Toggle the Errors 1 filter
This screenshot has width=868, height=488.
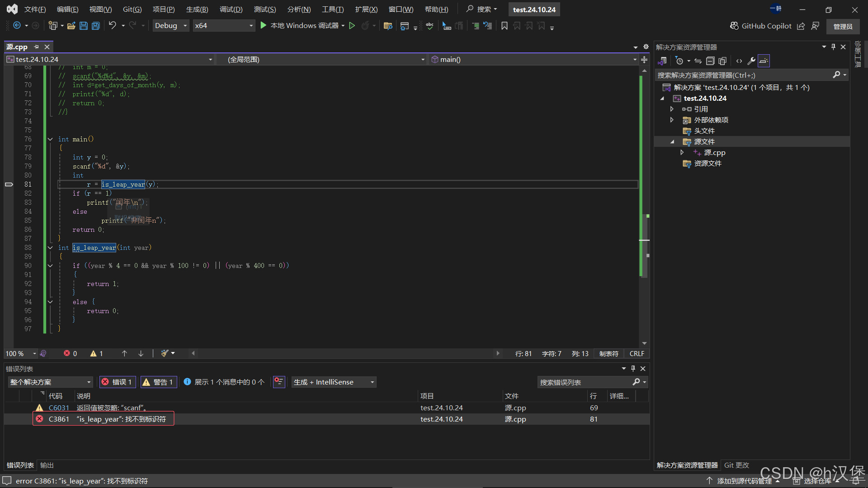point(118,382)
